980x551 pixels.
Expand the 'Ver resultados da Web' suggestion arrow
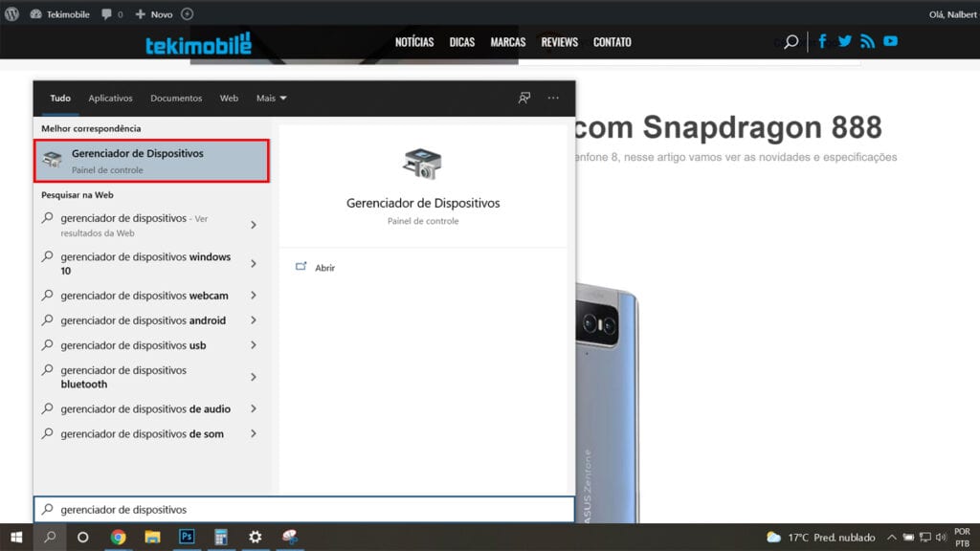point(253,225)
